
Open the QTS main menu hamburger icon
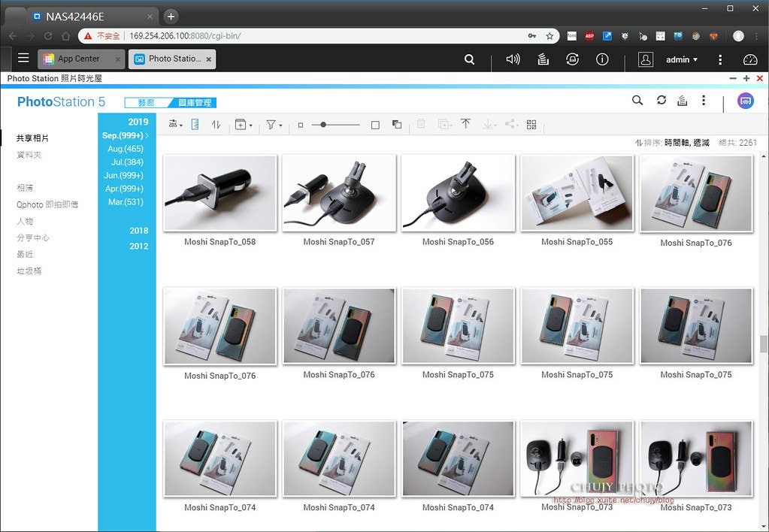[23, 58]
